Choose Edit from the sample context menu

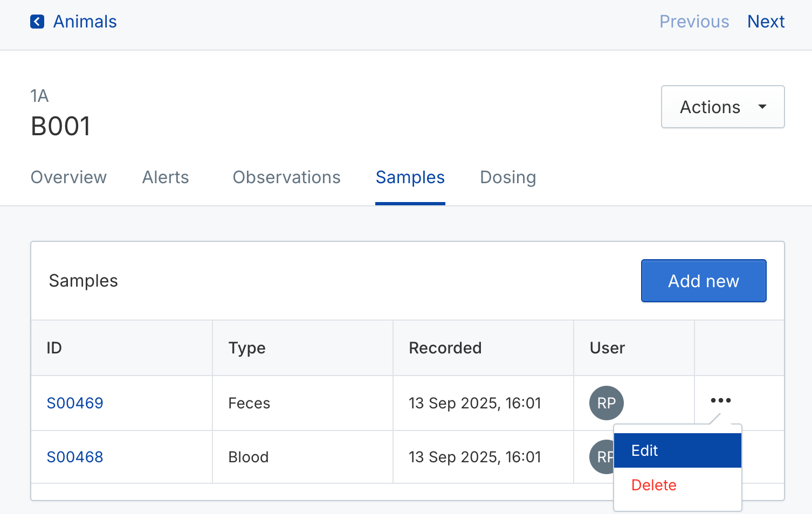[677, 450]
